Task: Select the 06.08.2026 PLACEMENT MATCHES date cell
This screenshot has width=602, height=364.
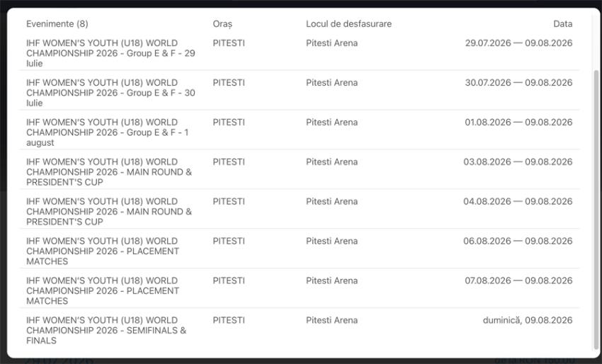Action: (518, 241)
